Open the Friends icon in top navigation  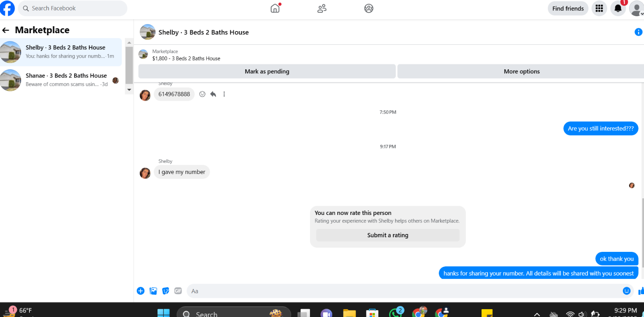coord(322,8)
